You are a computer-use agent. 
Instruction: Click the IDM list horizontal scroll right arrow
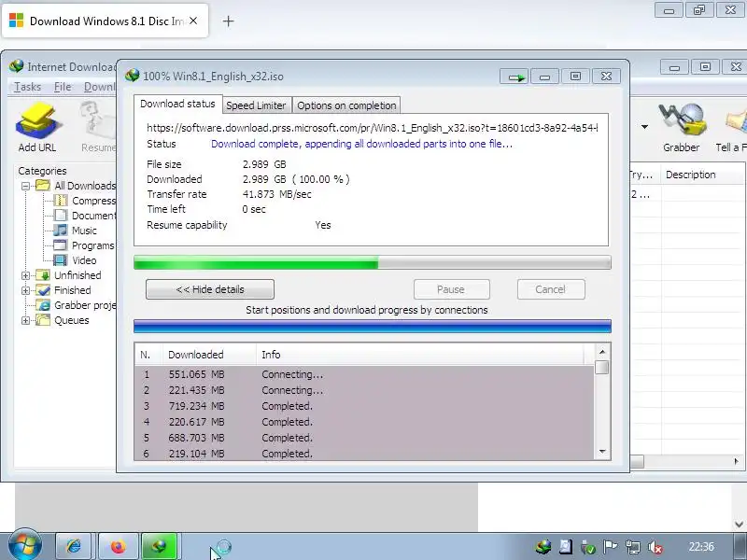point(737,461)
